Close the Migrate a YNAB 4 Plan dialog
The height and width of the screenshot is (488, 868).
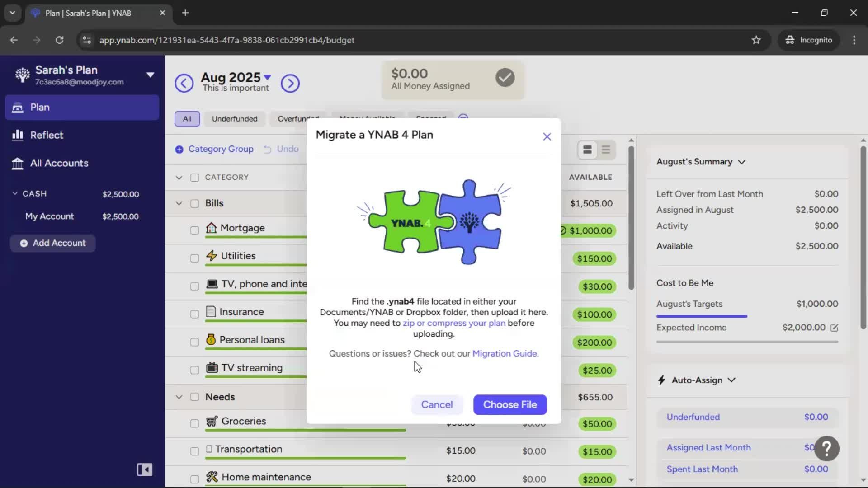547,136
